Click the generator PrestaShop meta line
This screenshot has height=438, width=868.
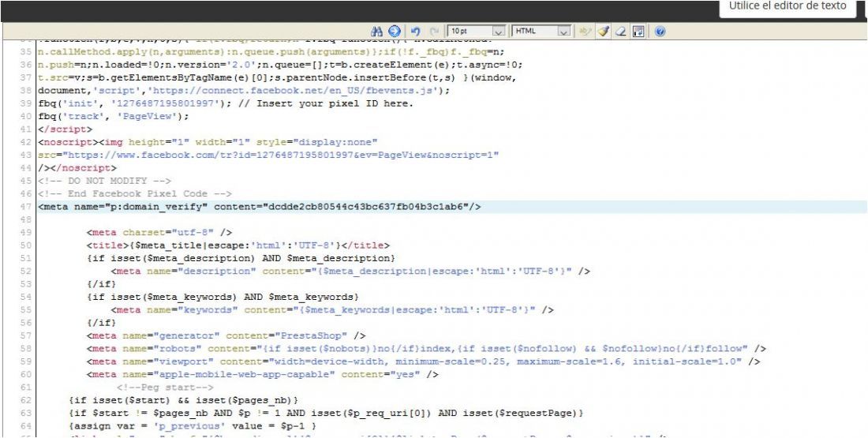coord(226,335)
